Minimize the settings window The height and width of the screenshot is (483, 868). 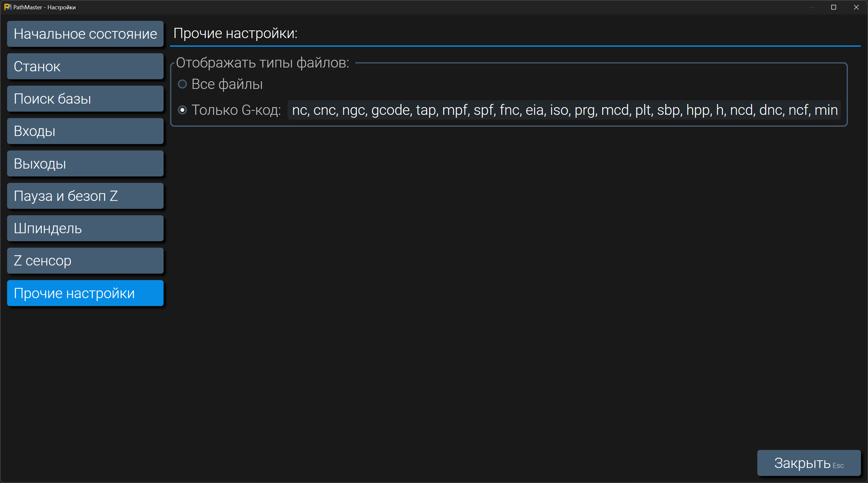tap(811, 7)
